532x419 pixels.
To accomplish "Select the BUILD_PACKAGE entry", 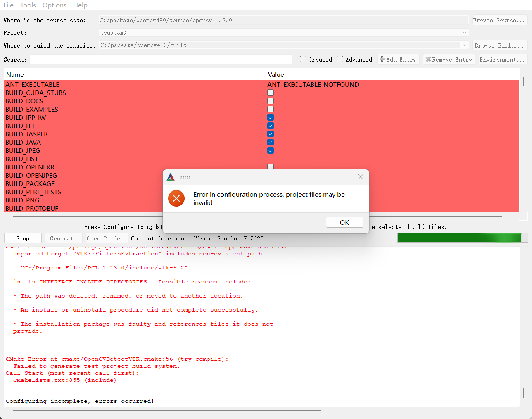I will 30,183.
